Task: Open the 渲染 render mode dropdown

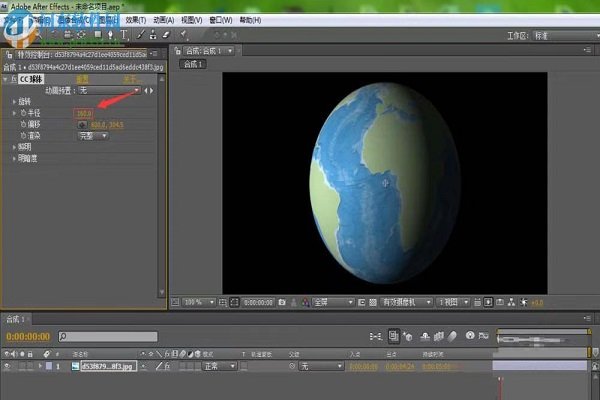Action: [93, 136]
